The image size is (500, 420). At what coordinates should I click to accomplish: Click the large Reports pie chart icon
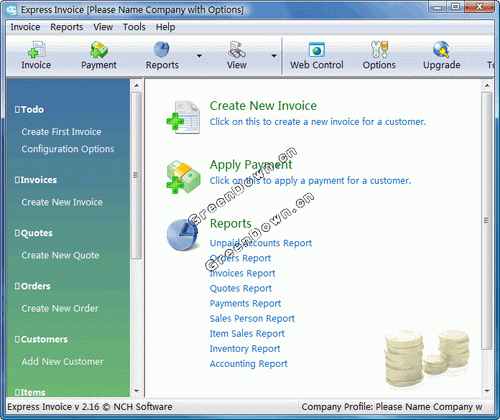click(183, 234)
